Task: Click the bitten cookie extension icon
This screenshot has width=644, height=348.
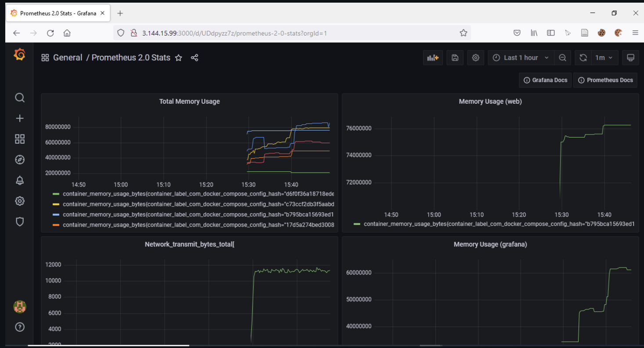Action: click(x=619, y=33)
